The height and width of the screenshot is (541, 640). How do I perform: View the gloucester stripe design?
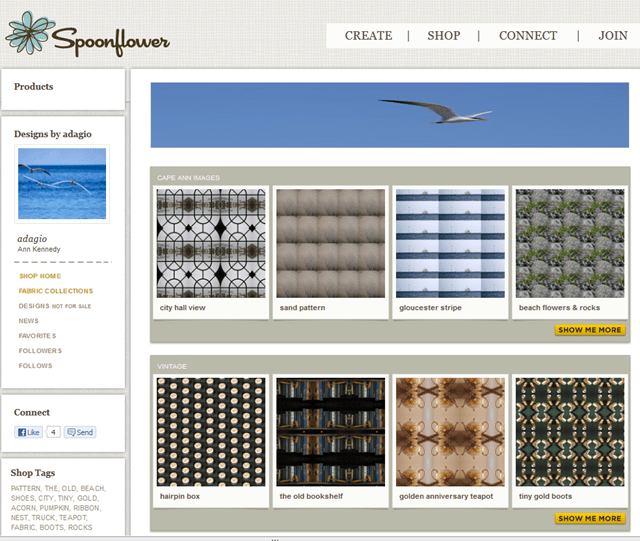click(x=450, y=243)
